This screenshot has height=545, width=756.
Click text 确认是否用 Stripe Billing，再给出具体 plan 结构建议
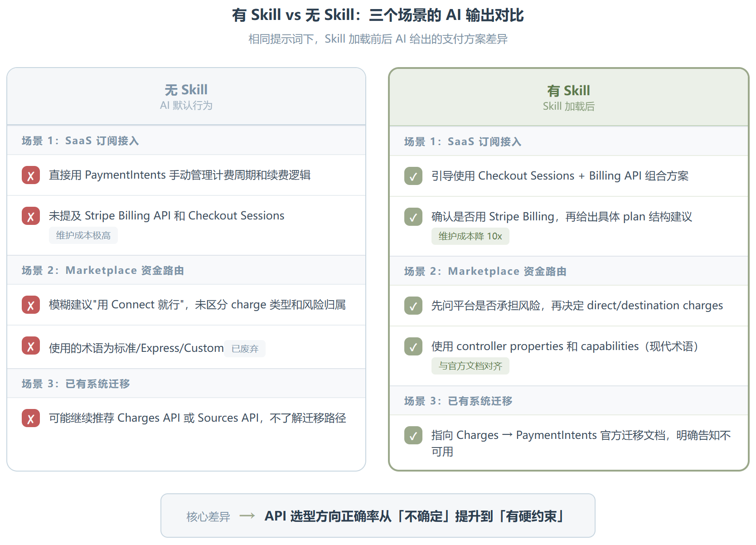pos(562,217)
